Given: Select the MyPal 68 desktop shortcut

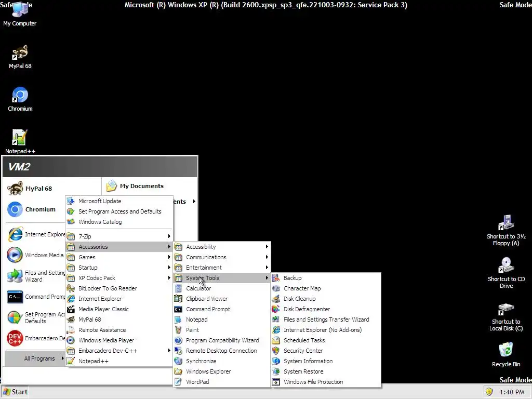Looking at the screenshot, I should click(x=20, y=57).
